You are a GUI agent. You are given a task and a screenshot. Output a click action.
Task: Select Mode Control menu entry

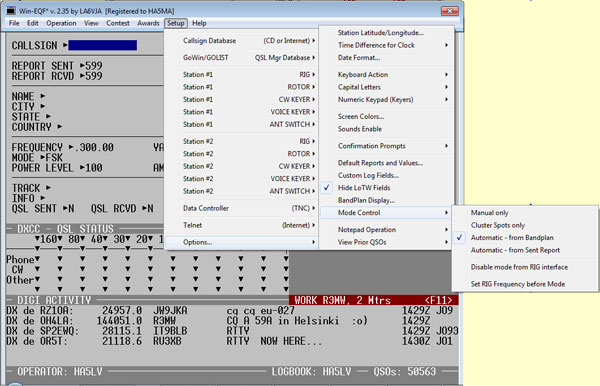[x=386, y=213]
